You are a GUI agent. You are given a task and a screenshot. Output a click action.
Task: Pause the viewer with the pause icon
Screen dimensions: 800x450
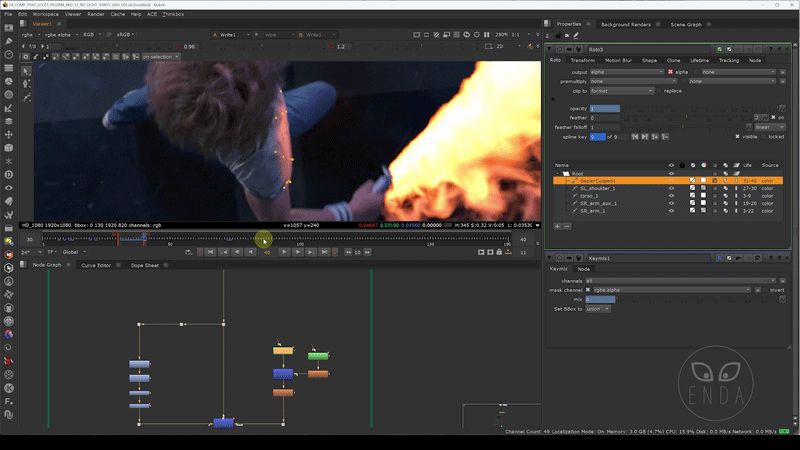tap(487, 35)
